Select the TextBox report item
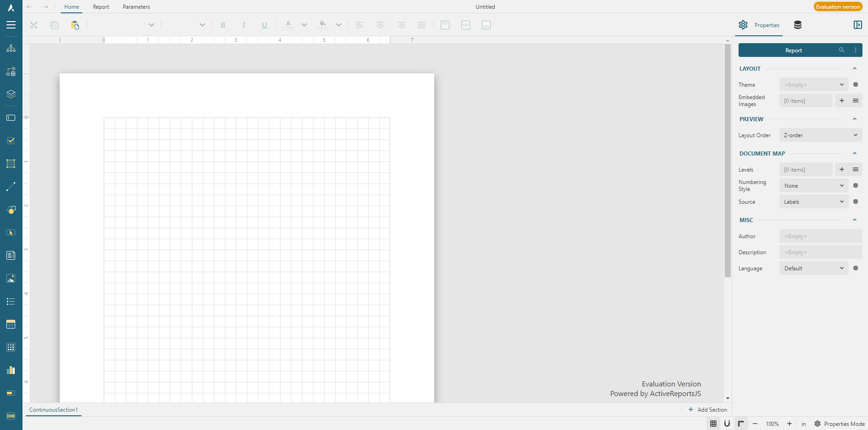 11,118
